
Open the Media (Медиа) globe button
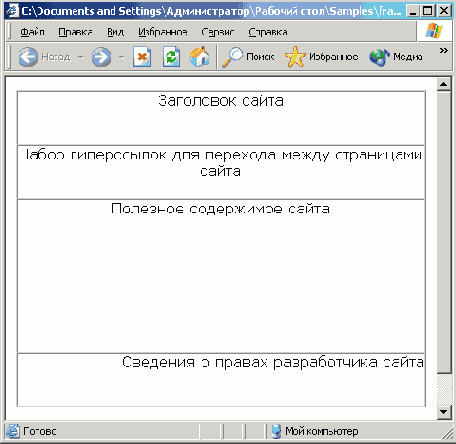396,57
